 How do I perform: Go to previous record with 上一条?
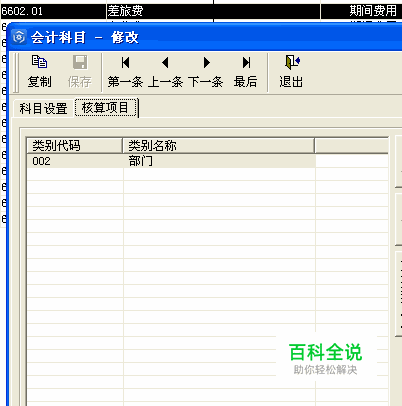pos(165,72)
